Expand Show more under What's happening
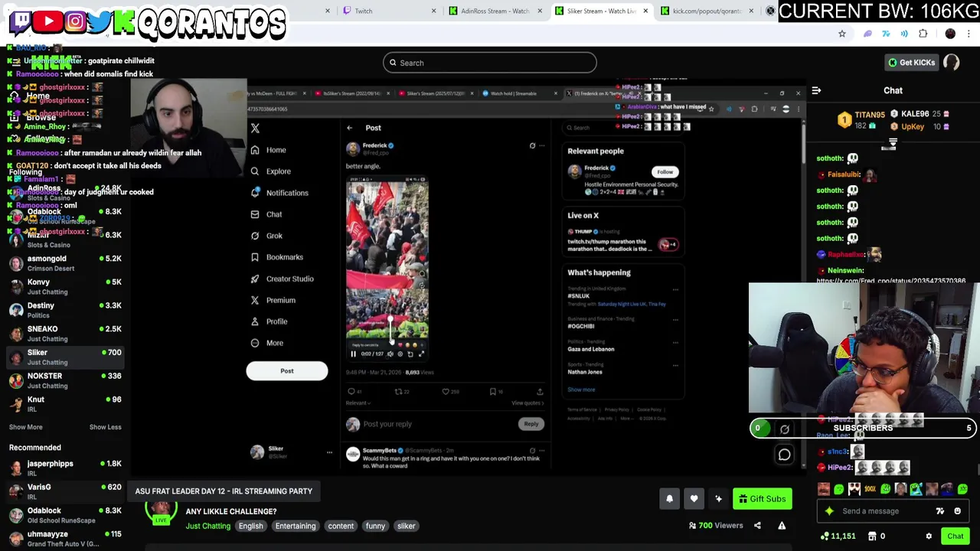 pyautogui.click(x=581, y=390)
